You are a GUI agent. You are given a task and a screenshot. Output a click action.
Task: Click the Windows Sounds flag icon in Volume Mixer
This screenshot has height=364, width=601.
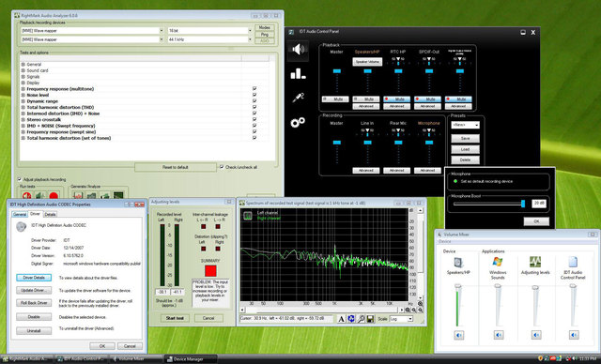click(498, 262)
